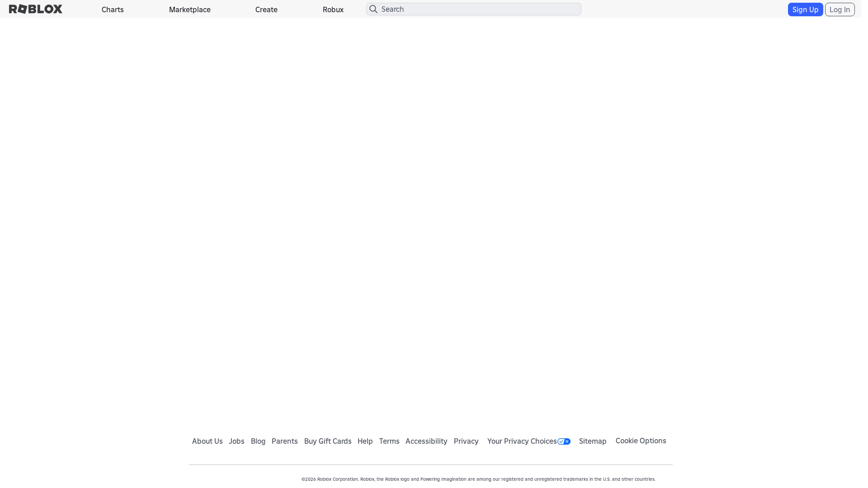The height and width of the screenshot is (488, 868).
Task: Click the search magnifier icon
Action: [373, 9]
